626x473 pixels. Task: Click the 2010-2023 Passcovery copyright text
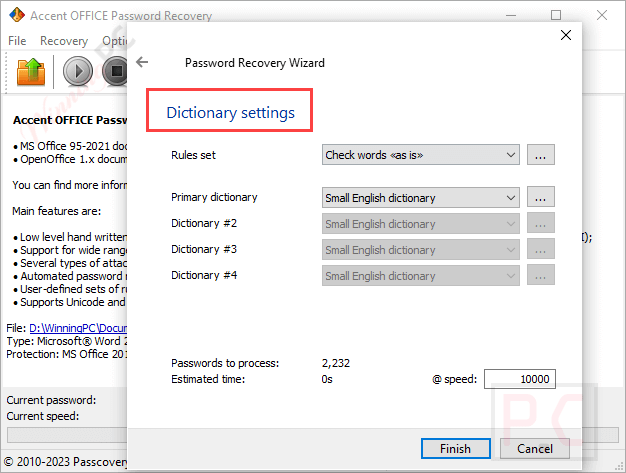click(x=66, y=462)
